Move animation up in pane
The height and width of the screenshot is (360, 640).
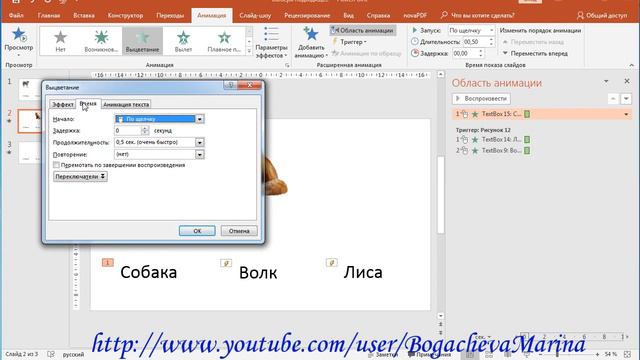[x=613, y=99]
